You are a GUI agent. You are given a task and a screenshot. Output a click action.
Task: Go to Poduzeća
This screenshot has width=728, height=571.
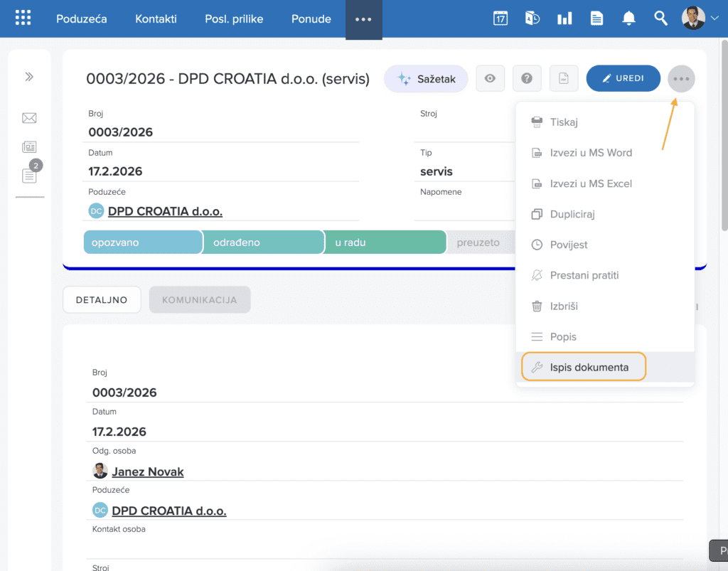click(x=81, y=19)
